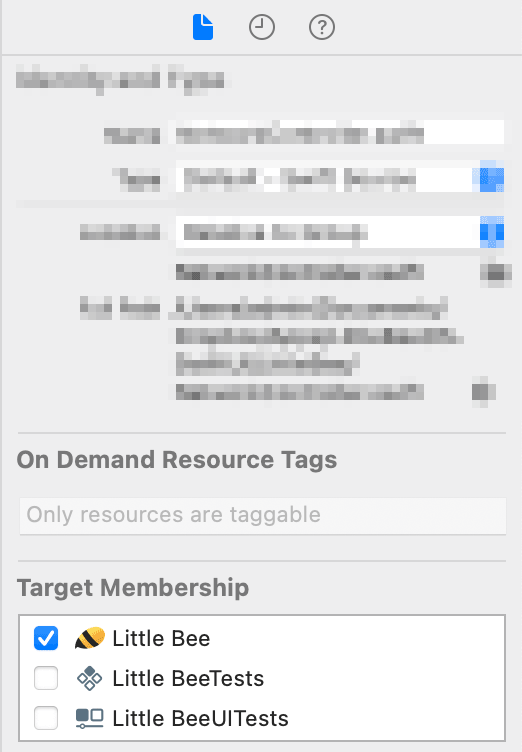This screenshot has width=522, height=752.
Task: Switch to the History inspector clock icon
Action: [261, 27]
